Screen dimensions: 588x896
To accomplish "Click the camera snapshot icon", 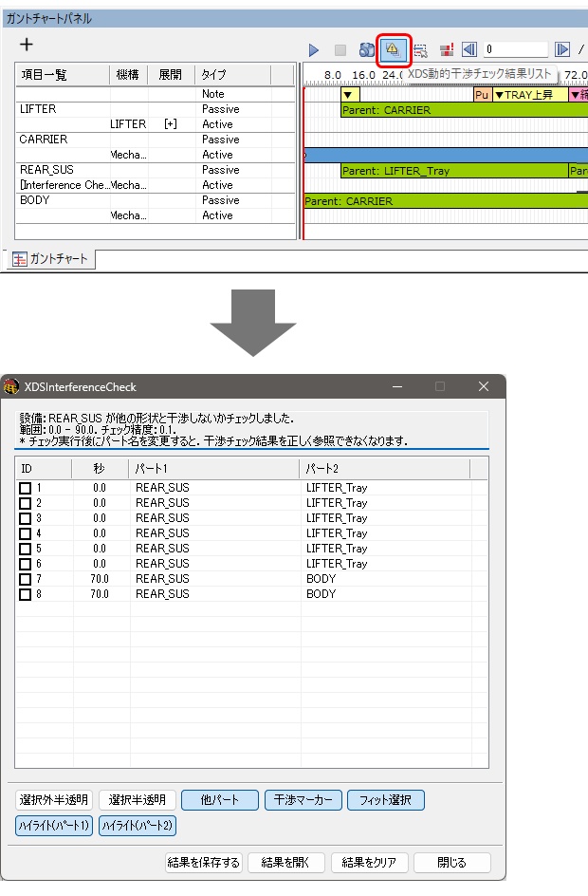I will coord(367,50).
